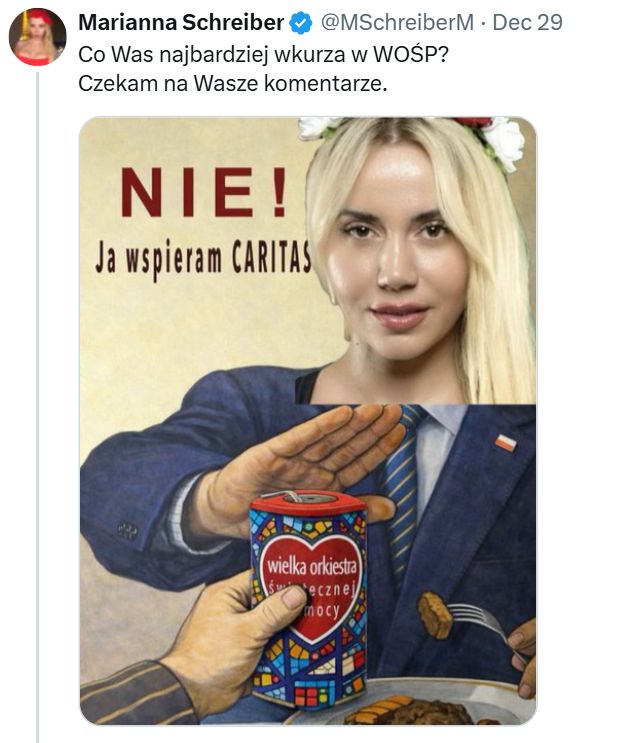
Task: Open the Marianna Schreiber display name
Action: (x=181, y=22)
